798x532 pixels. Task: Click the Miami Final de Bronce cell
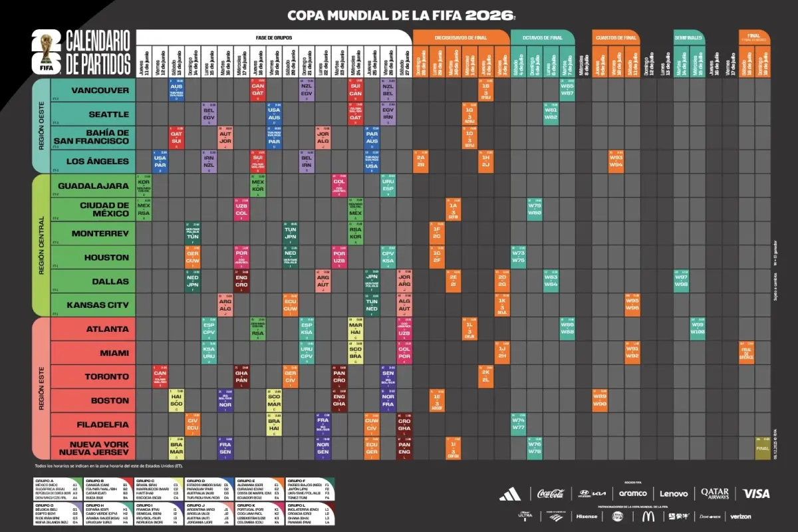746,352
